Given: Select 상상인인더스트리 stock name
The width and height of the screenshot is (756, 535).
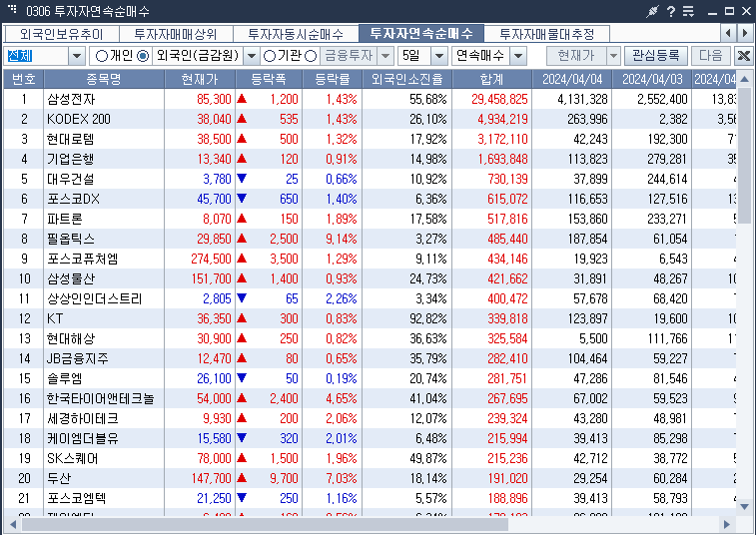Looking at the screenshot, I should (x=95, y=298).
